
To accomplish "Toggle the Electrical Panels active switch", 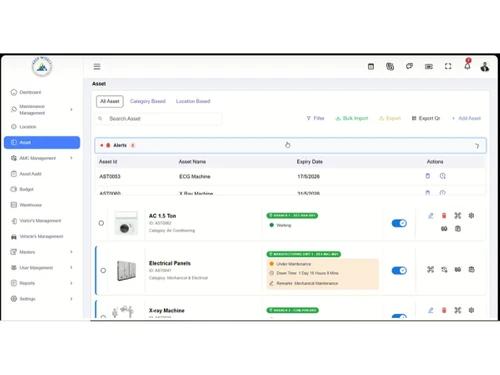I will point(399,270).
